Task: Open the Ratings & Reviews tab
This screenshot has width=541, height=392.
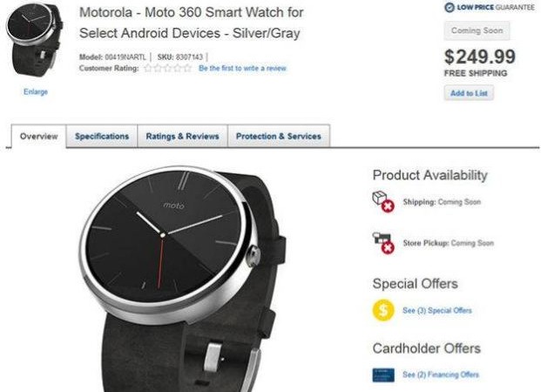Action: tap(182, 136)
